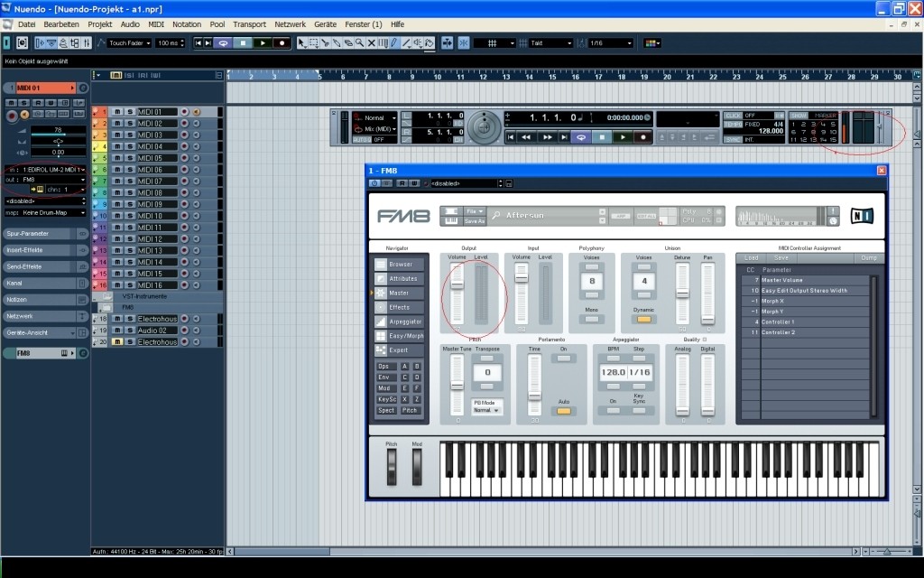Open the Bearbeiten menu
Screen dimensions: 924x578
(x=61, y=24)
